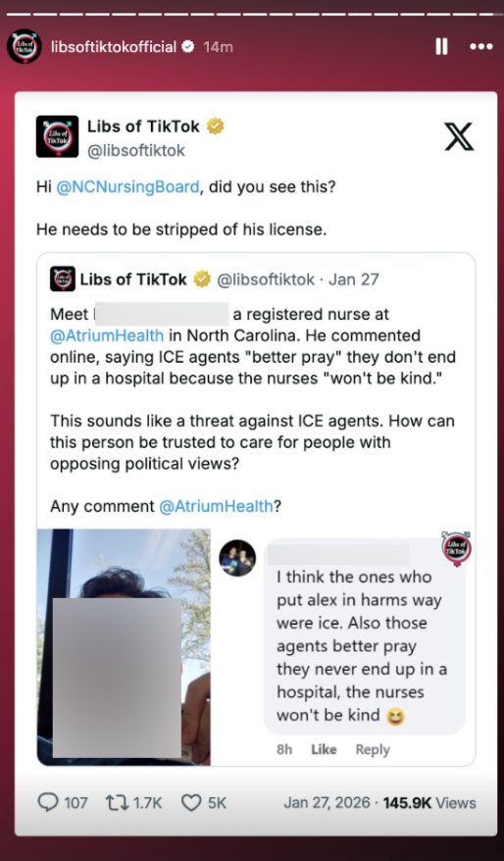Viewport: 504px width, 861px height.
Task: Open the @AtriumHealth mention after Any comment
Action: click(216, 506)
